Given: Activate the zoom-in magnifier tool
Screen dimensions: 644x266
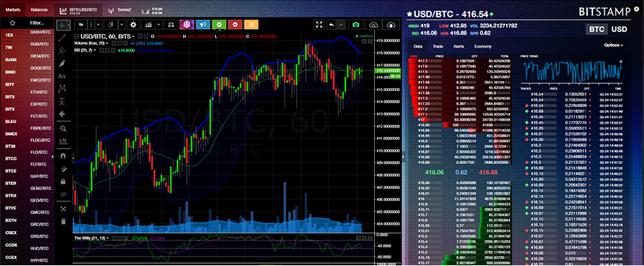Looking at the screenshot, I should 63,128.
